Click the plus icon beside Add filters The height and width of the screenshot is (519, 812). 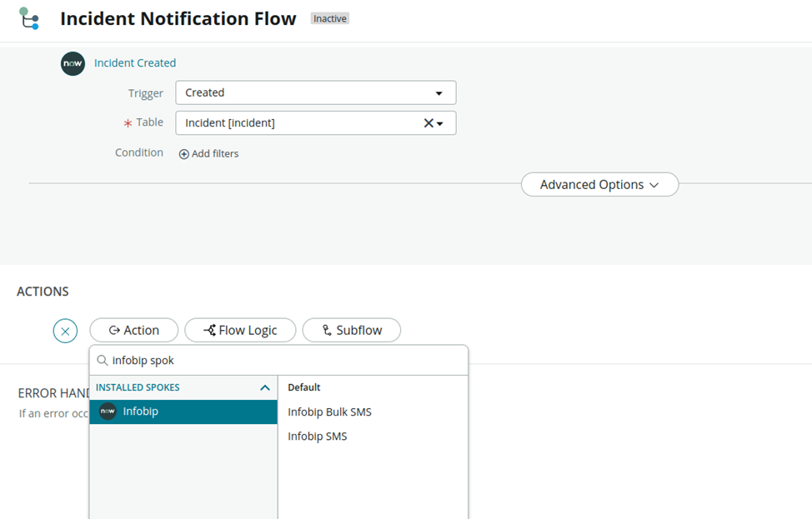point(184,154)
